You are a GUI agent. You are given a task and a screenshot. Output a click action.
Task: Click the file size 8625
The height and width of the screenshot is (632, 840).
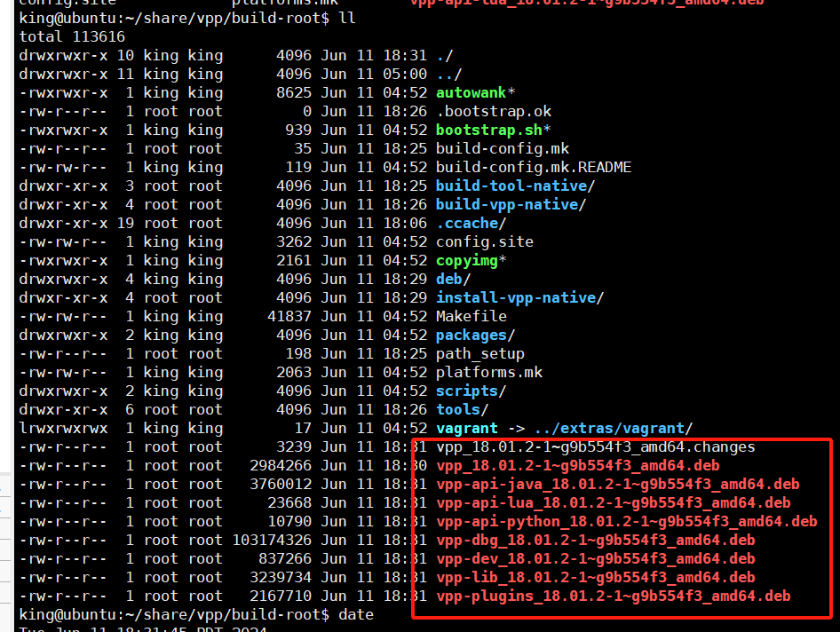294,92
